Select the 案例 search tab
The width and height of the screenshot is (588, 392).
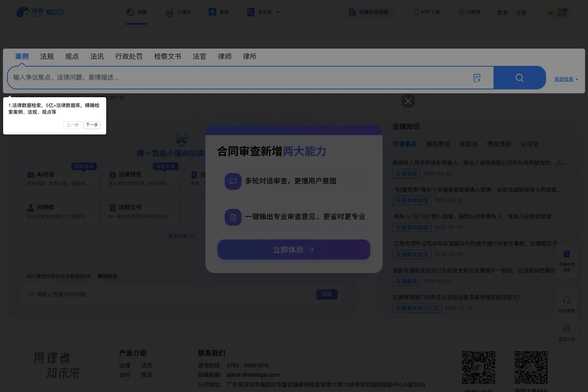(22, 56)
